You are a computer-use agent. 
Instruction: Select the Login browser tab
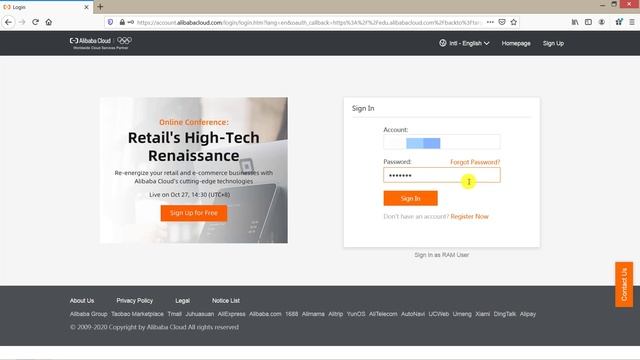pyautogui.click(x=46, y=7)
